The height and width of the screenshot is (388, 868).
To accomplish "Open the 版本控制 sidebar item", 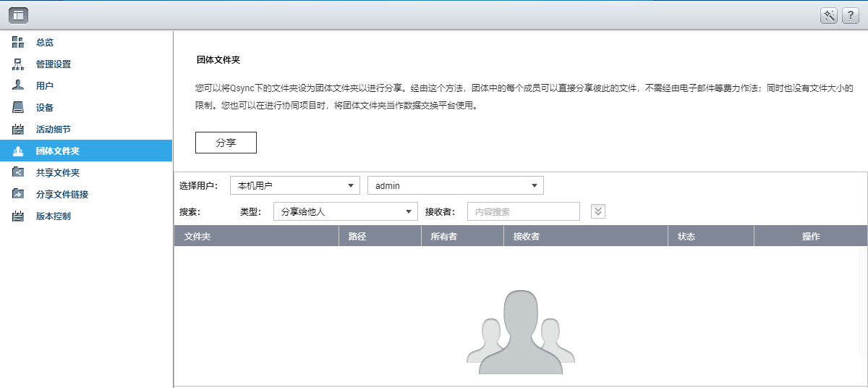I will pyautogui.click(x=86, y=216).
